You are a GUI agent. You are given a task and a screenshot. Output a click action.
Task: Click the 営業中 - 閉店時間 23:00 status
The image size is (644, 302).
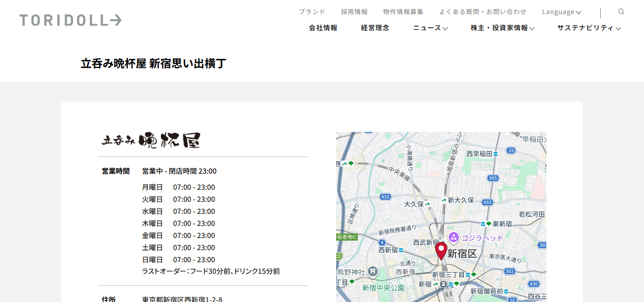pyautogui.click(x=179, y=171)
